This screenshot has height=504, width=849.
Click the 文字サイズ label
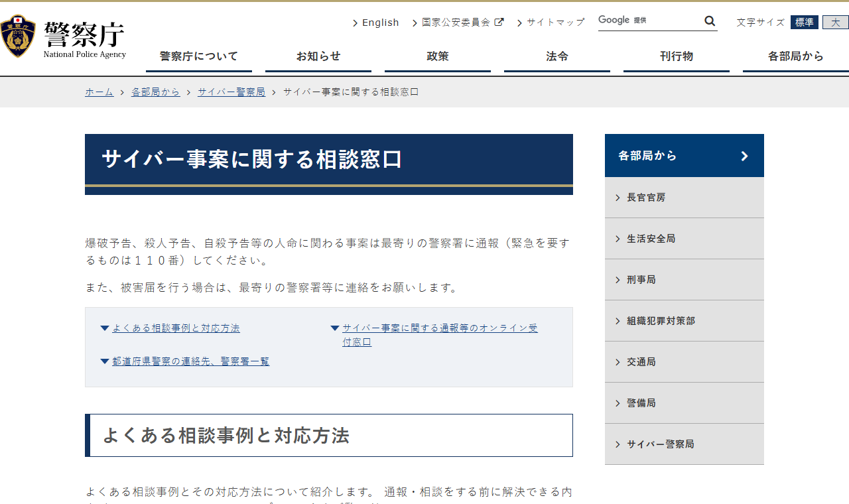[x=760, y=23]
